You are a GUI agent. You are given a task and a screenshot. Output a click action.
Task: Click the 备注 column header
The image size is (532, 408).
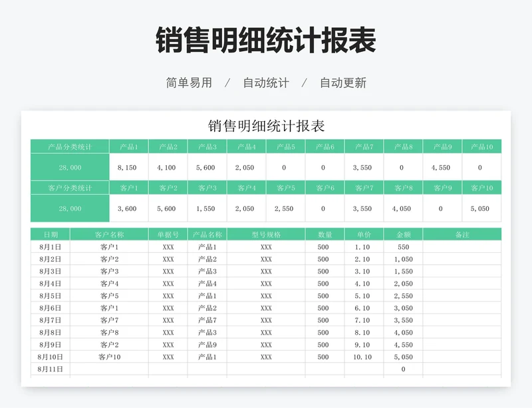(462, 234)
